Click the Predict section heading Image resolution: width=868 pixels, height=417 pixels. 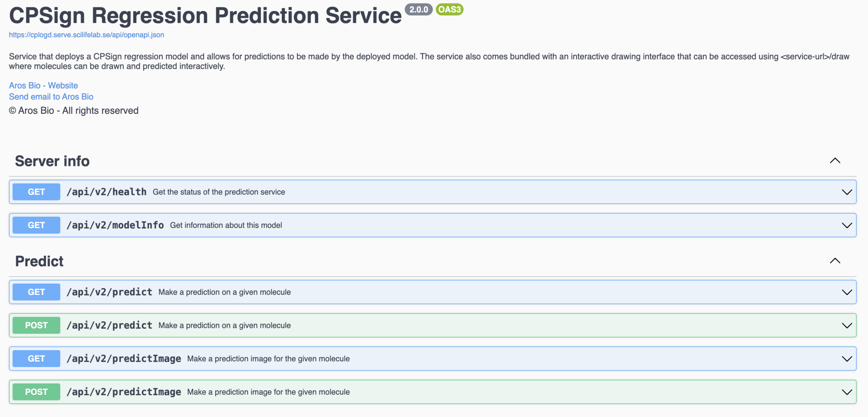tap(39, 261)
